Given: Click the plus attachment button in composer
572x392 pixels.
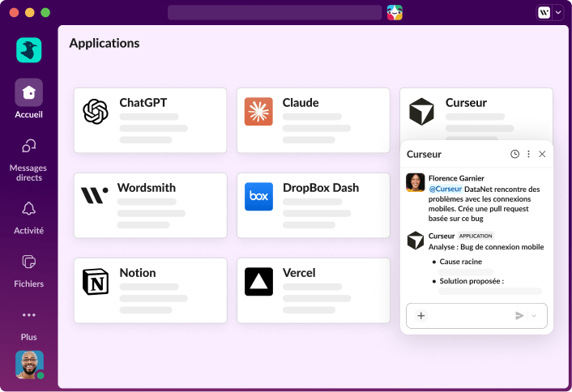Looking at the screenshot, I should point(421,316).
